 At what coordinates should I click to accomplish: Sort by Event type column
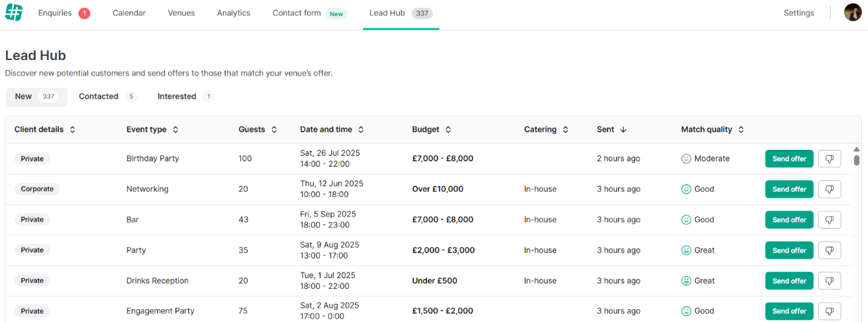[153, 130]
